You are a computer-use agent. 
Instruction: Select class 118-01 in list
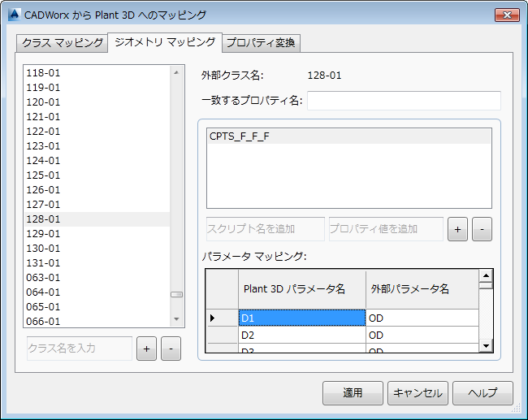pos(97,73)
